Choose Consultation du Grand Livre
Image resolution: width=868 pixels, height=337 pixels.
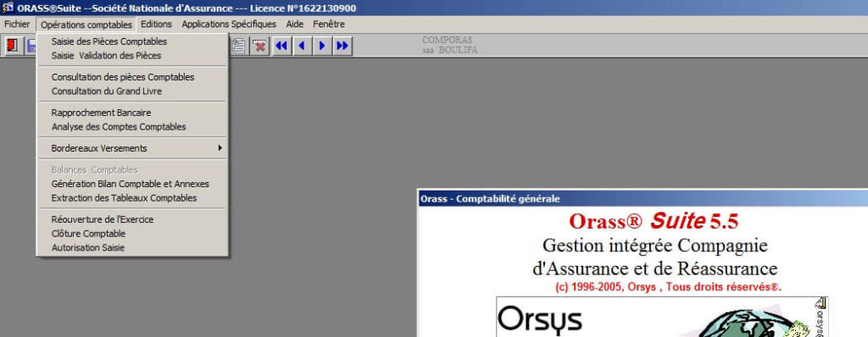[x=133, y=91]
